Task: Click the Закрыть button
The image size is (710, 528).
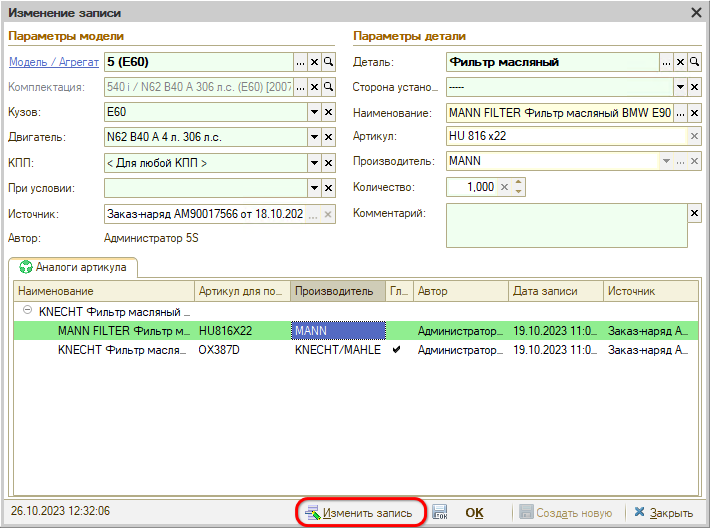Action: coord(664,513)
